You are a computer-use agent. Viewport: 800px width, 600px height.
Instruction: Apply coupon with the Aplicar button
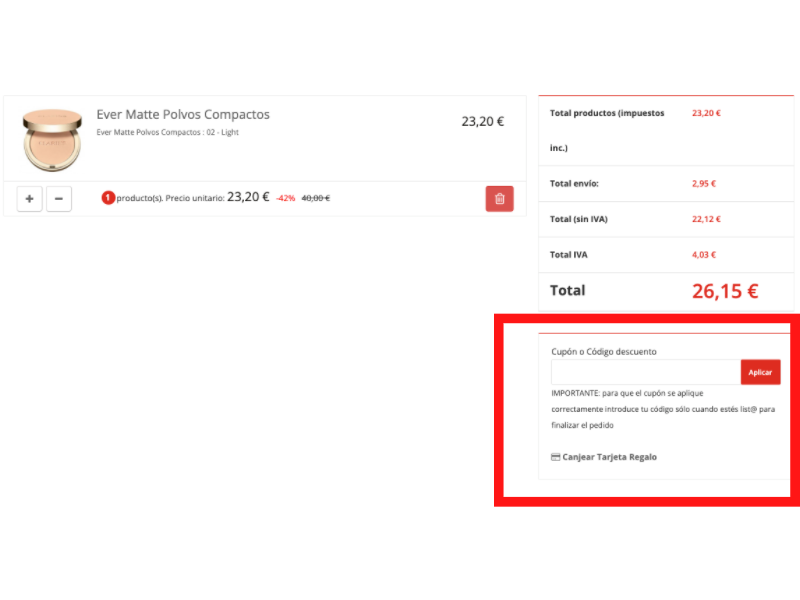click(760, 372)
